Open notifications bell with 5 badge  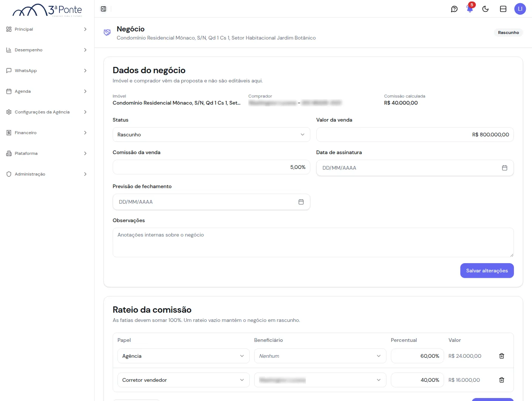tap(470, 8)
